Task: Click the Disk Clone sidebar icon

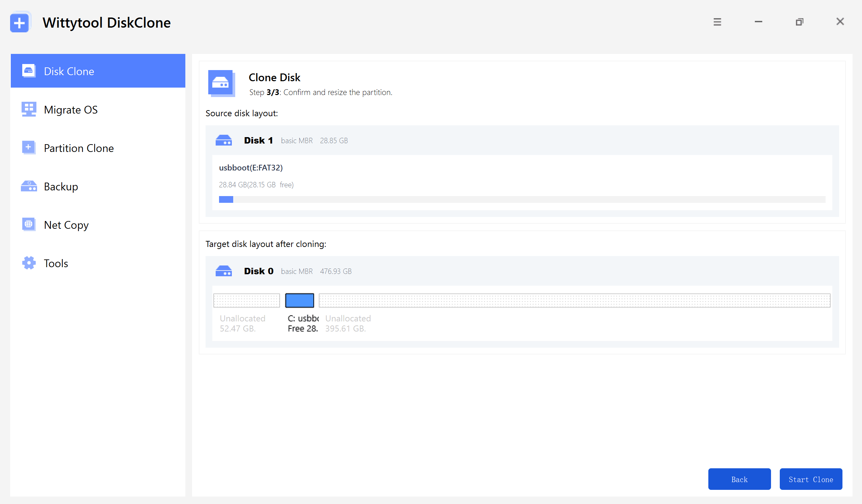Action: pyautogui.click(x=28, y=71)
